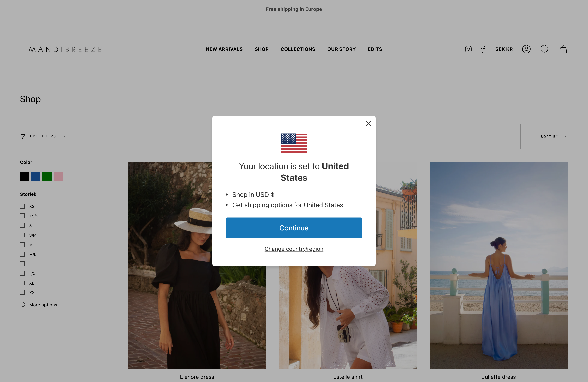Click the filter funnel icon

(x=22, y=136)
